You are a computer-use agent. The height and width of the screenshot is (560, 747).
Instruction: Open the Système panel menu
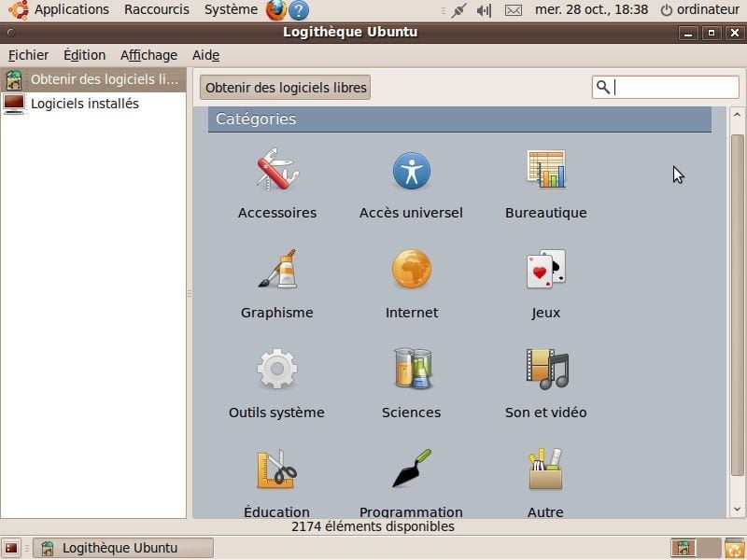pyautogui.click(x=231, y=9)
